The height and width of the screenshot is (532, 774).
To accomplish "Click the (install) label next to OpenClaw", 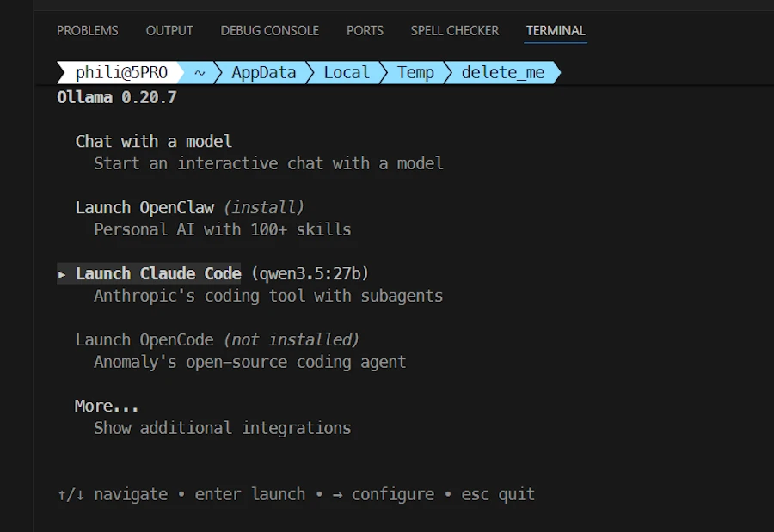I will tap(264, 208).
